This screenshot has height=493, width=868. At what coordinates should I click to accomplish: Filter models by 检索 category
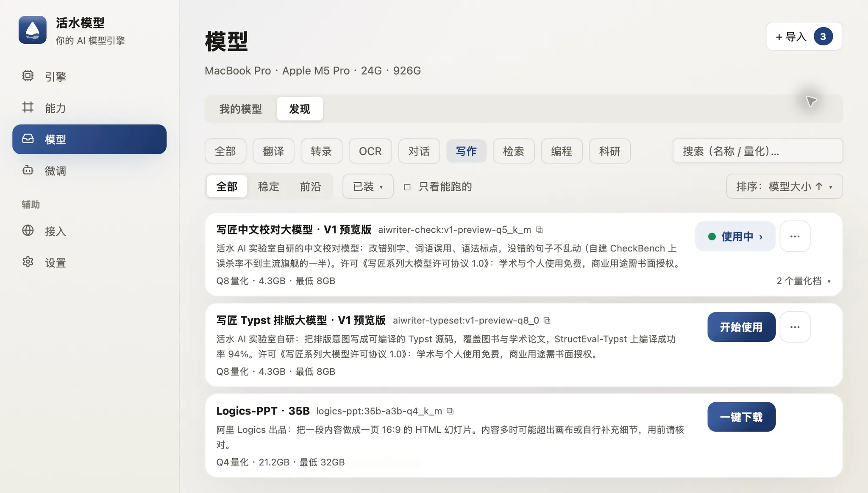(514, 151)
